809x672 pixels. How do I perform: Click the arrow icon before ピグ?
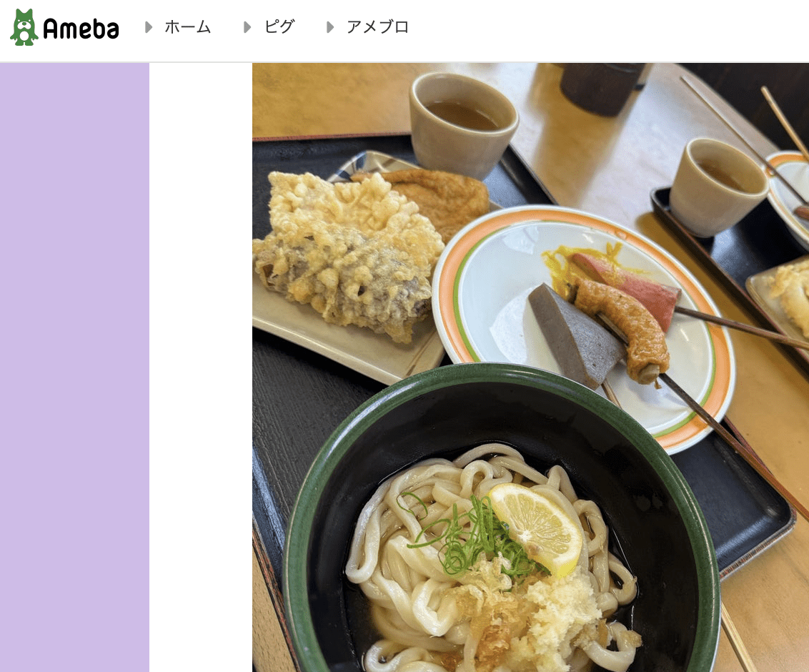coord(247,27)
